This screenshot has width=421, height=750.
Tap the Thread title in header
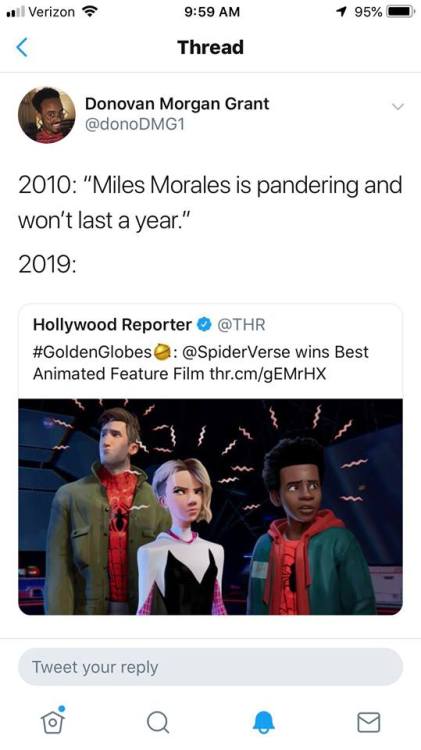[210, 47]
